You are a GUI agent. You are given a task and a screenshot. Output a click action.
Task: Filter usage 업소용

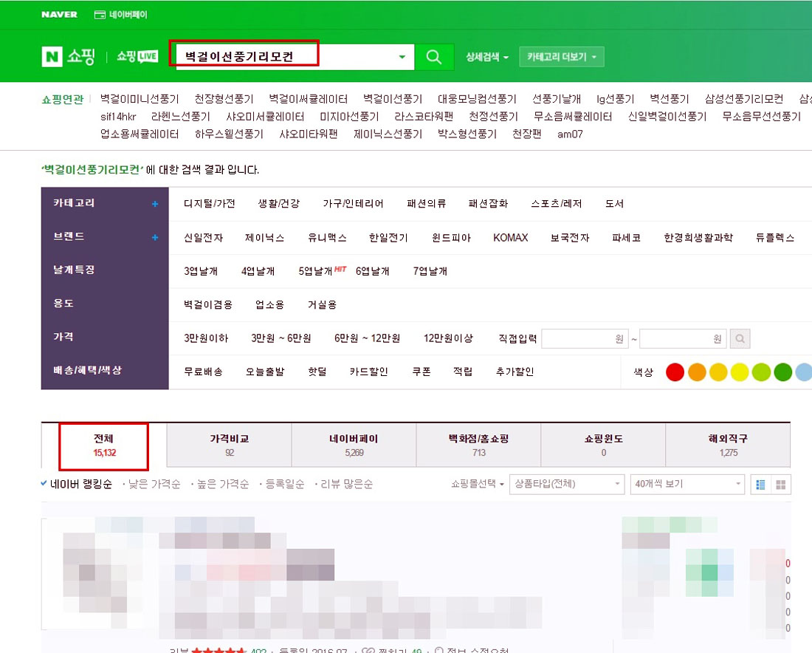269,305
